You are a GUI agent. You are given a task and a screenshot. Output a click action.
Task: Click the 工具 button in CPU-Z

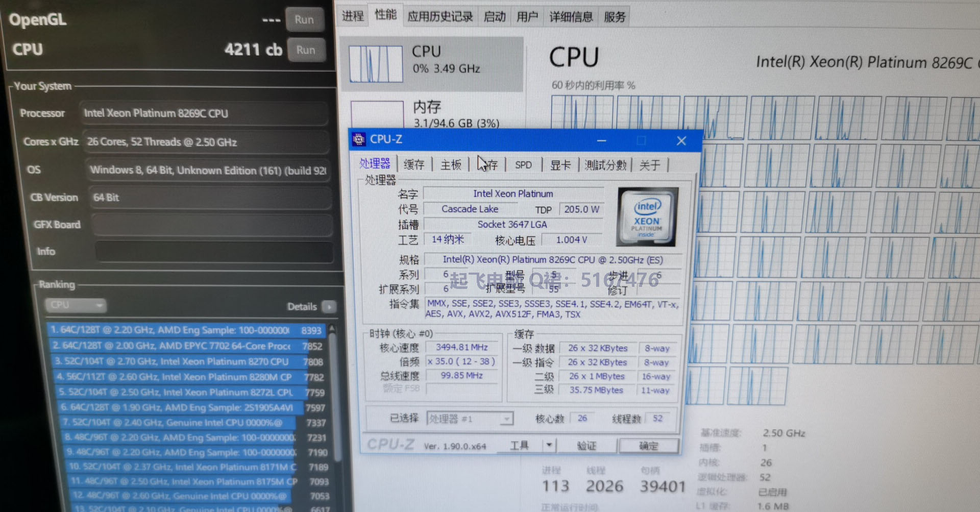[520, 446]
